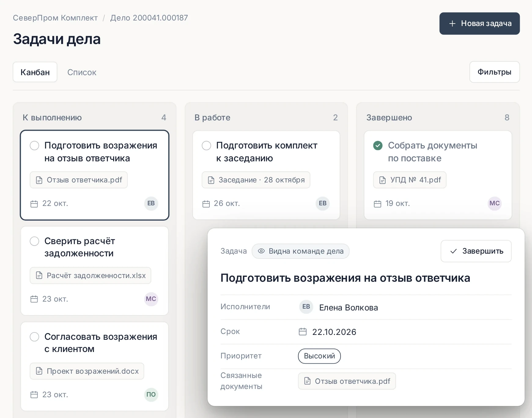Image resolution: width=532 pixels, height=418 pixels.
Task: Click the calendar icon next to 22.10.2026
Action: (x=303, y=332)
